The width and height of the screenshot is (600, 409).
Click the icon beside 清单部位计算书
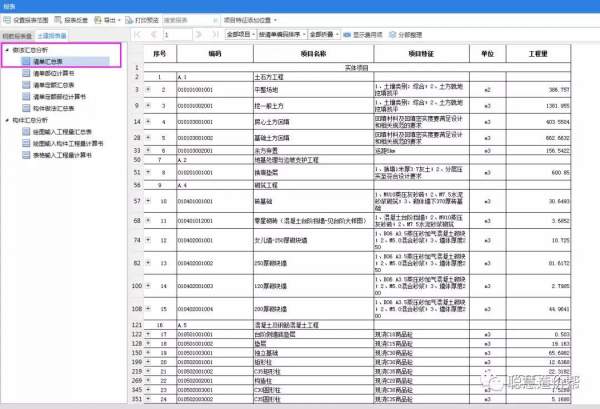coord(26,73)
